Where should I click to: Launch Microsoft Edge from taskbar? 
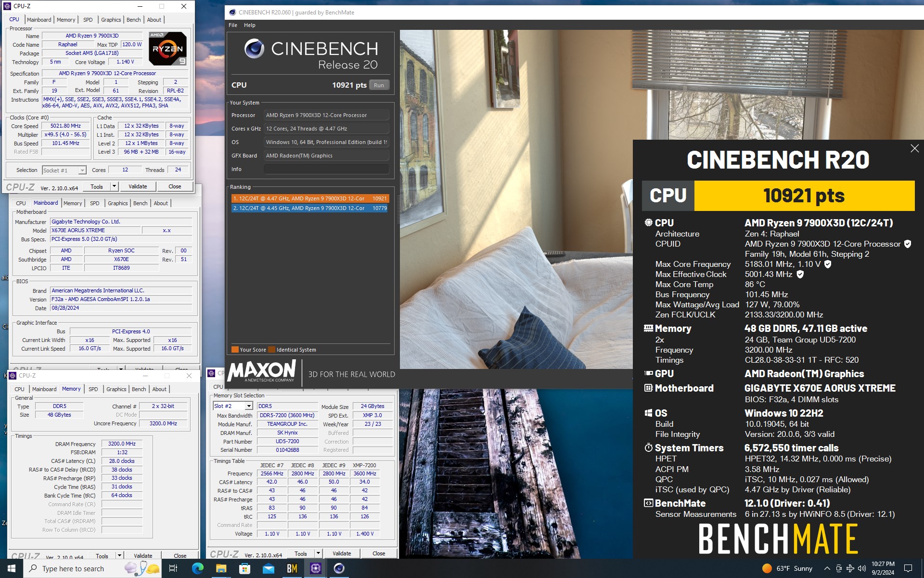click(x=197, y=568)
